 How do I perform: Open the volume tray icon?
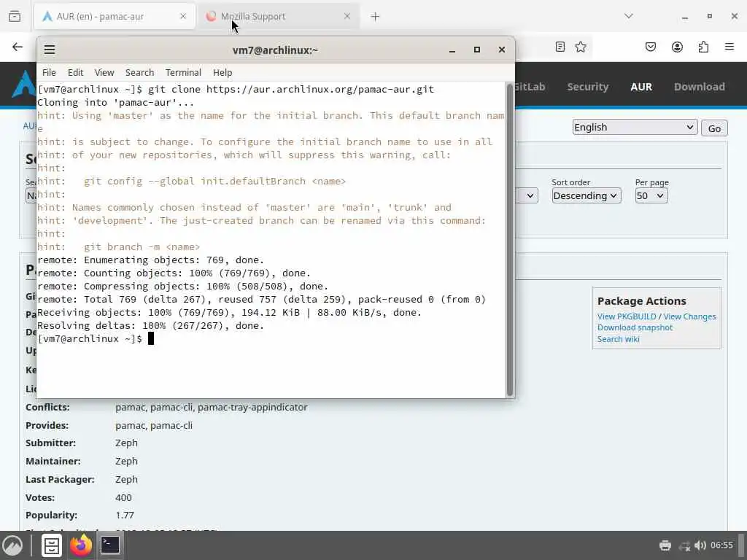point(700,545)
